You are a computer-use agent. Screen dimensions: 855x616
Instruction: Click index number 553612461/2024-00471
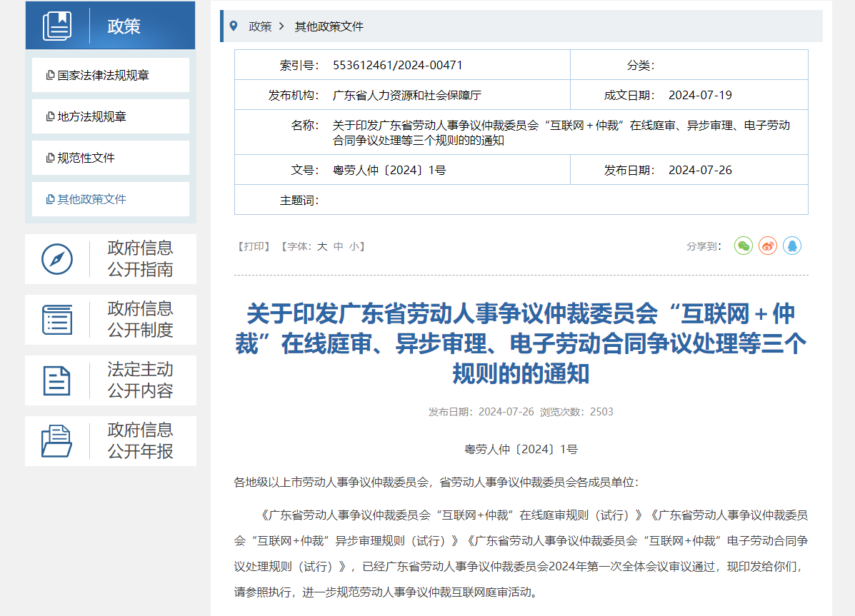point(398,66)
